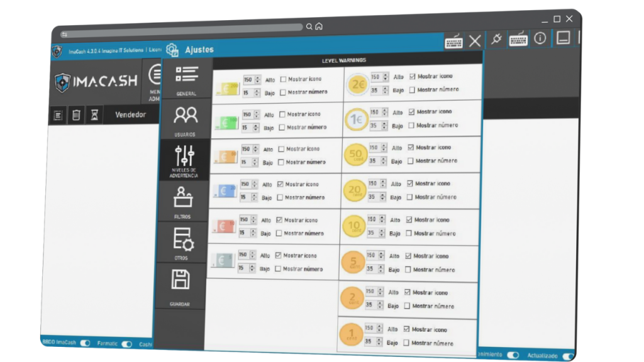Viewport: 644px width, 362px height.
Task: Click the trash can icon above Vendedor
Action: coord(76,115)
